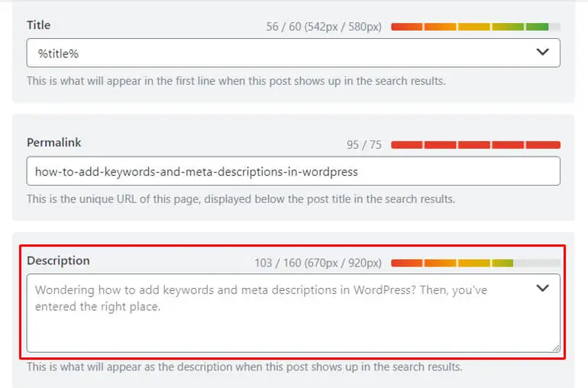Click into the Permalink slug input field
Image resolution: width=588 pixels, height=388 pixels.
pos(293,171)
